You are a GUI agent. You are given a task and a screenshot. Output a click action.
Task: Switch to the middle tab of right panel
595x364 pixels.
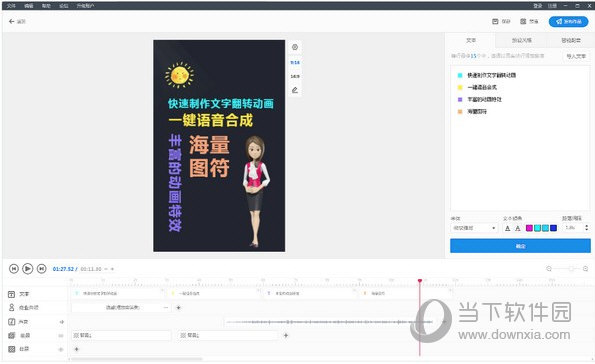pyautogui.click(x=522, y=40)
